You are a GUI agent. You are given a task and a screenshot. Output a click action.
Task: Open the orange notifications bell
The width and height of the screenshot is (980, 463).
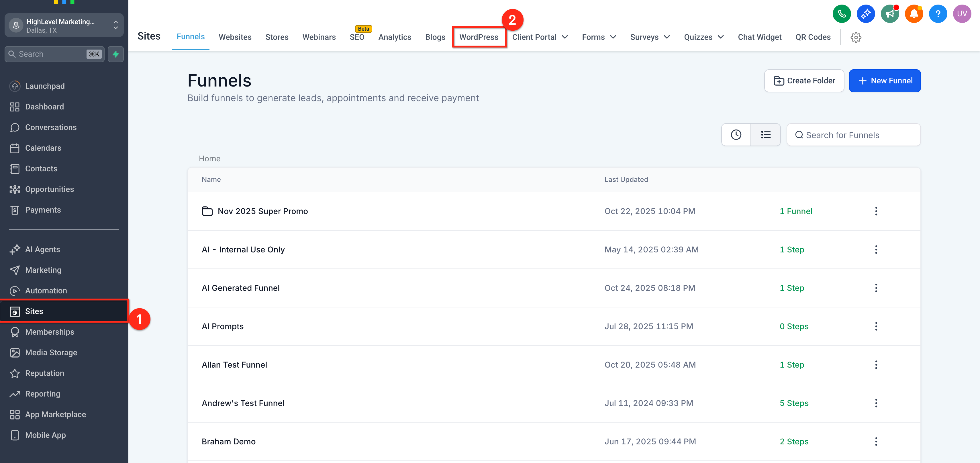[x=914, y=14]
